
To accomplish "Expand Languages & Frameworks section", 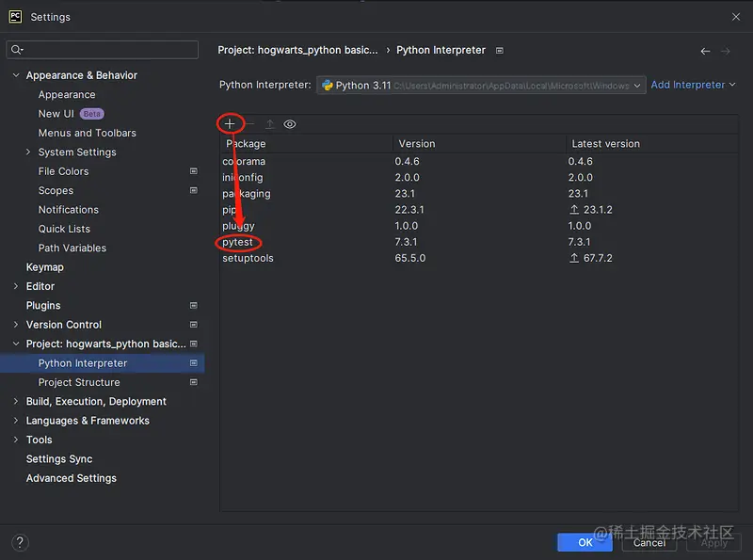I will pyautogui.click(x=16, y=421).
